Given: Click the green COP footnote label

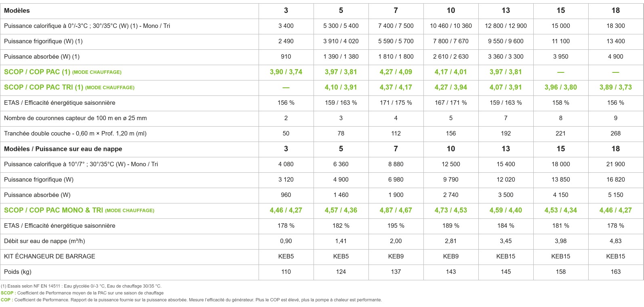Looking at the screenshot, I should point(6,300).
